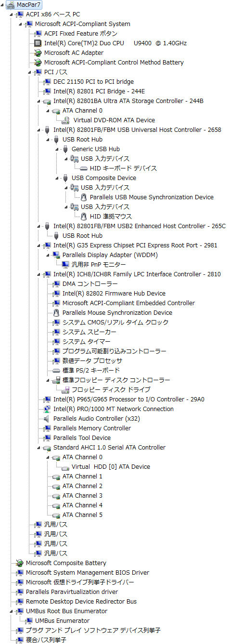Click the Intel 82802 Firmware Hub Device icon
Screen dimensions: 228x644
coord(56,294)
